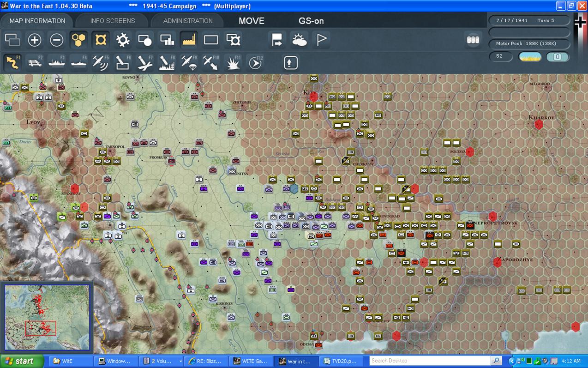
Task: Switch to the WitE taskbar folder
Action: click(70, 361)
